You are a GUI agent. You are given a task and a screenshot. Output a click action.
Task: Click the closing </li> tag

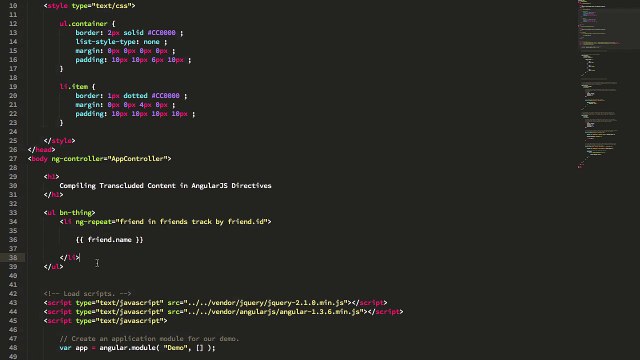click(x=69, y=258)
